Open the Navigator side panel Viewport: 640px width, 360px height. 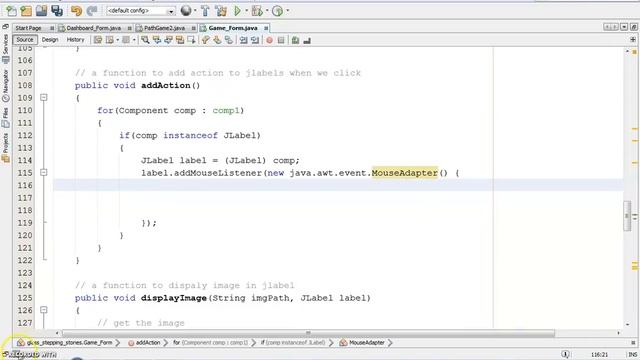(x=5, y=85)
